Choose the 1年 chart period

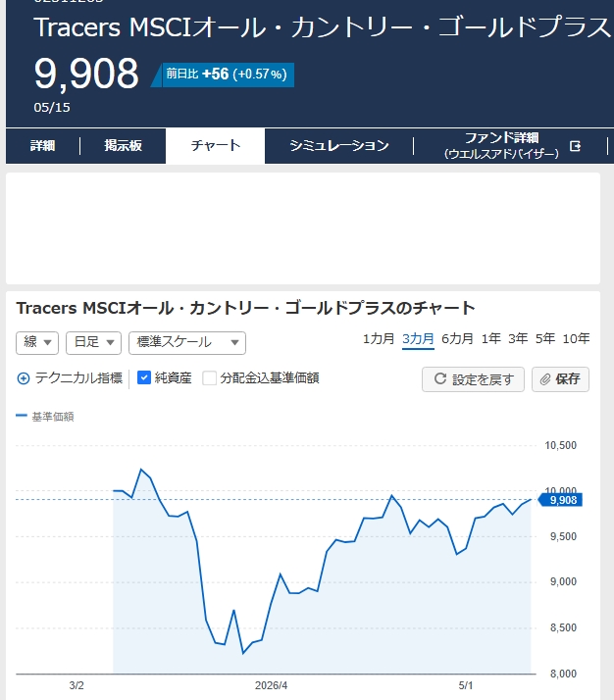coord(490,339)
